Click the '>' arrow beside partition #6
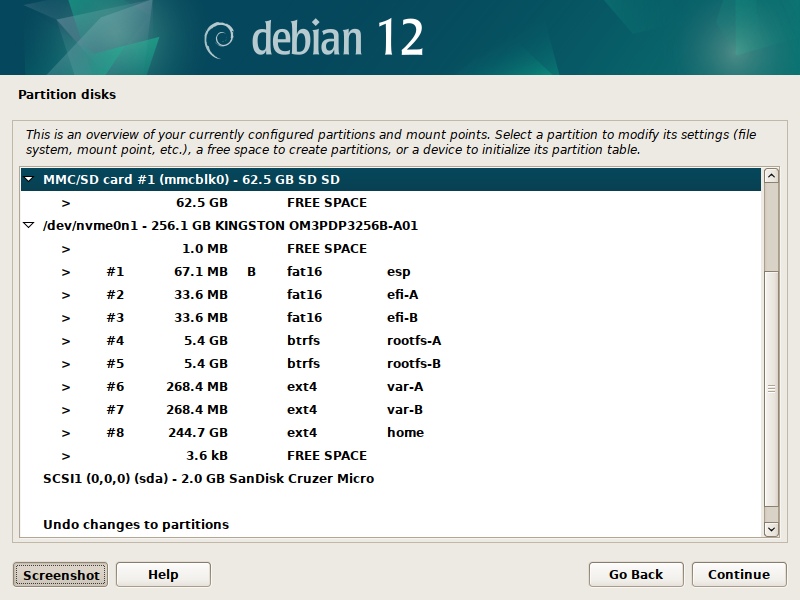800x600 pixels. tap(66, 387)
